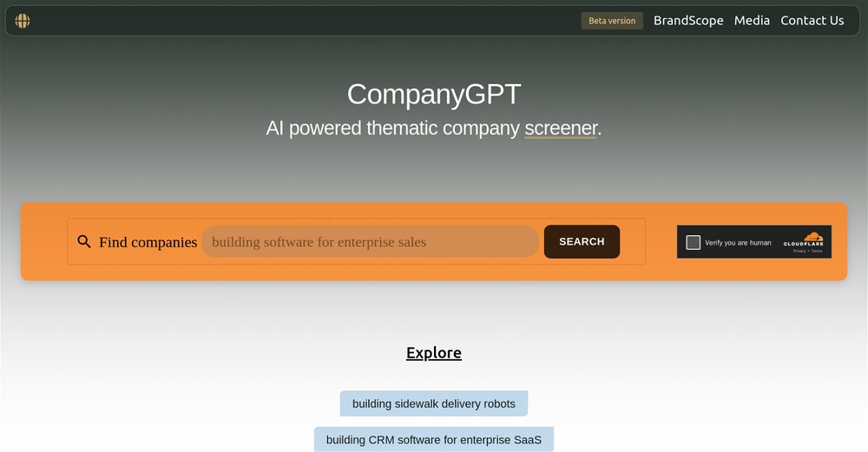
Task: Click the Cloudflare cloud logo
Action: (x=812, y=238)
